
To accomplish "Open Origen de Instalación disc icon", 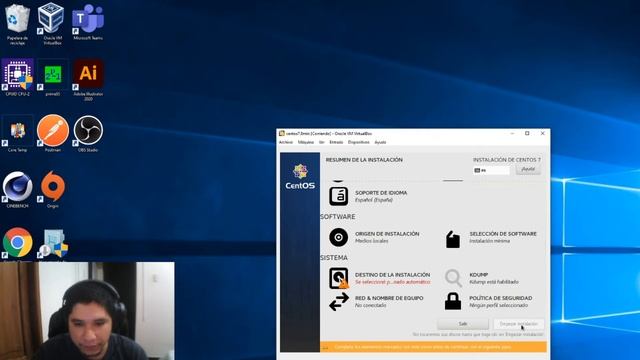I will pos(338,237).
